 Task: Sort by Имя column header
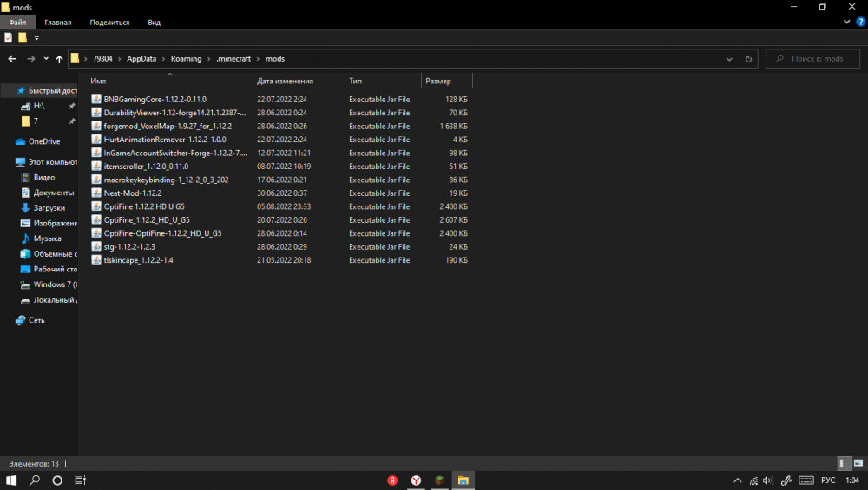pyautogui.click(x=169, y=81)
